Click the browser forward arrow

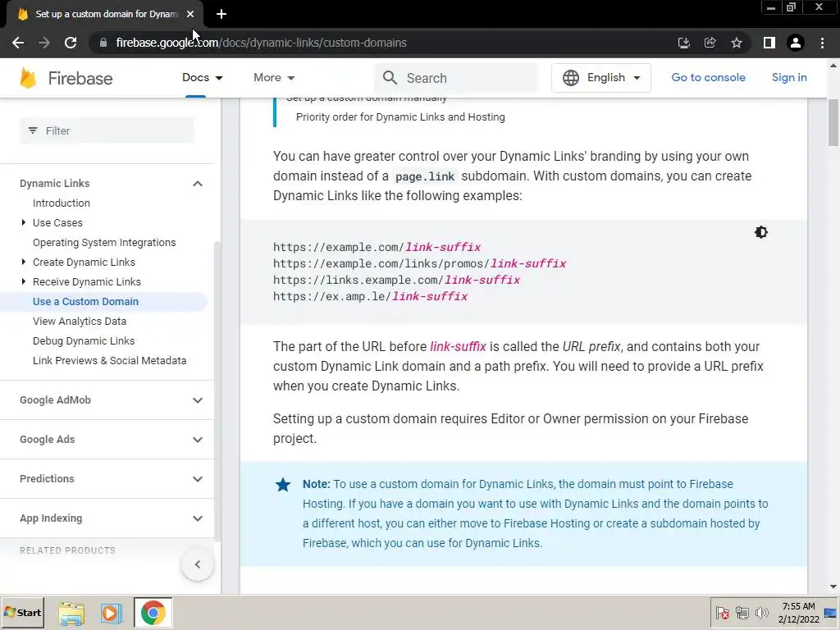click(x=44, y=43)
